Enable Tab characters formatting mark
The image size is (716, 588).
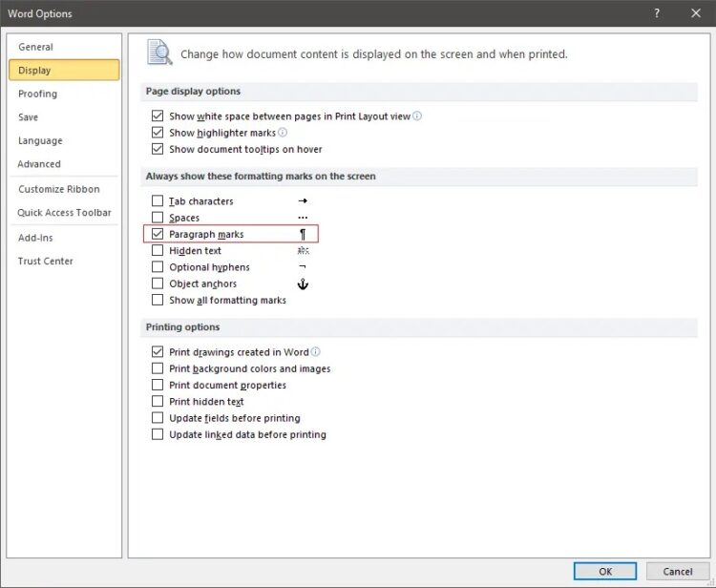[158, 200]
